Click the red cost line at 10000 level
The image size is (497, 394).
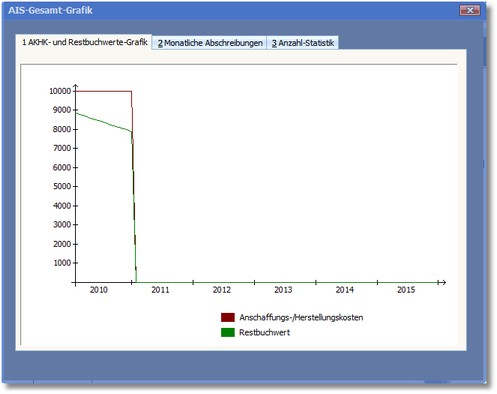(x=103, y=91)
